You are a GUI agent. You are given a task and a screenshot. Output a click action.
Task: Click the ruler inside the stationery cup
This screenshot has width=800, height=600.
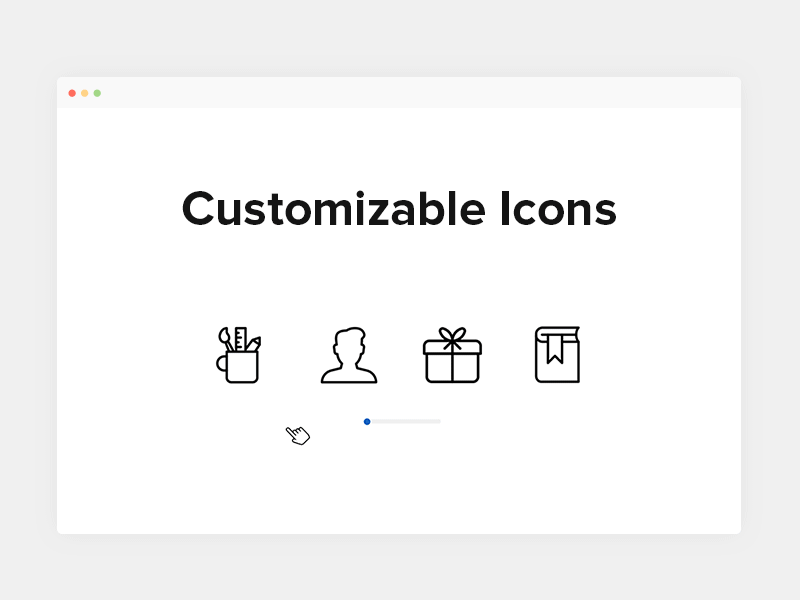click(x=240, y=339)
